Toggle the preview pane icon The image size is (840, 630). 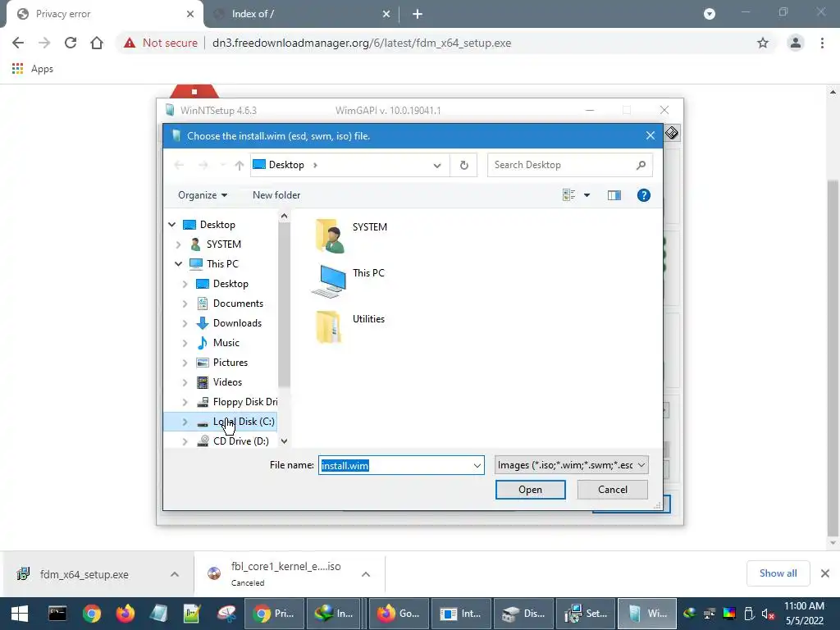pos(614,195)
